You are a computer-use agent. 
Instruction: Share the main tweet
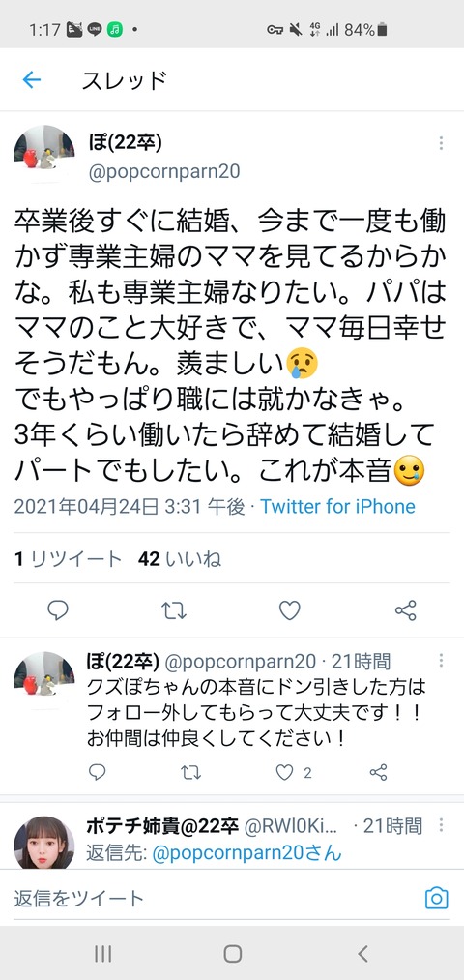point(406,610)
